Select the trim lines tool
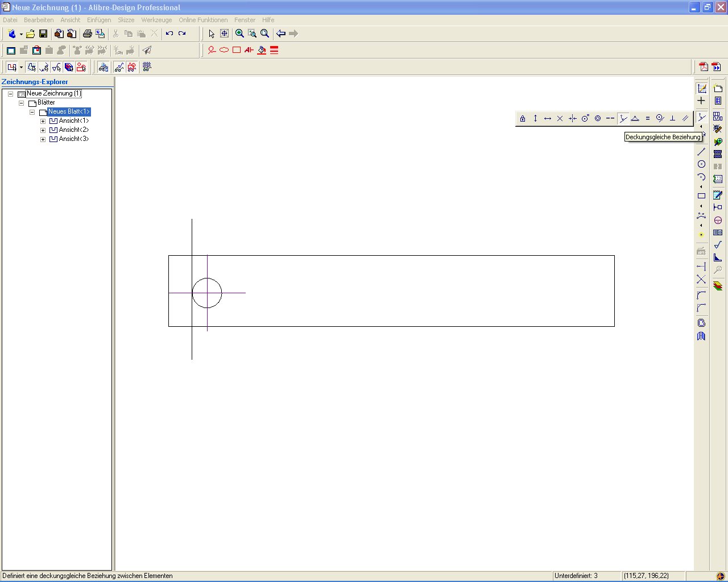Viewport: 728px width, 582px height. coord(701,280)
